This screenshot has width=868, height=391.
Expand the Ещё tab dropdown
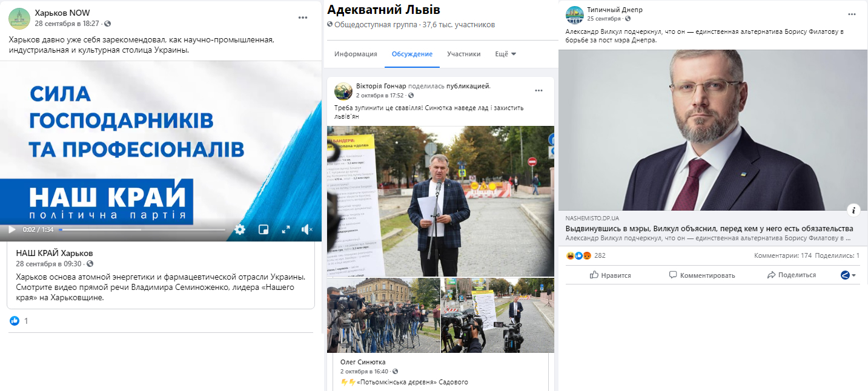coord(506,54)
